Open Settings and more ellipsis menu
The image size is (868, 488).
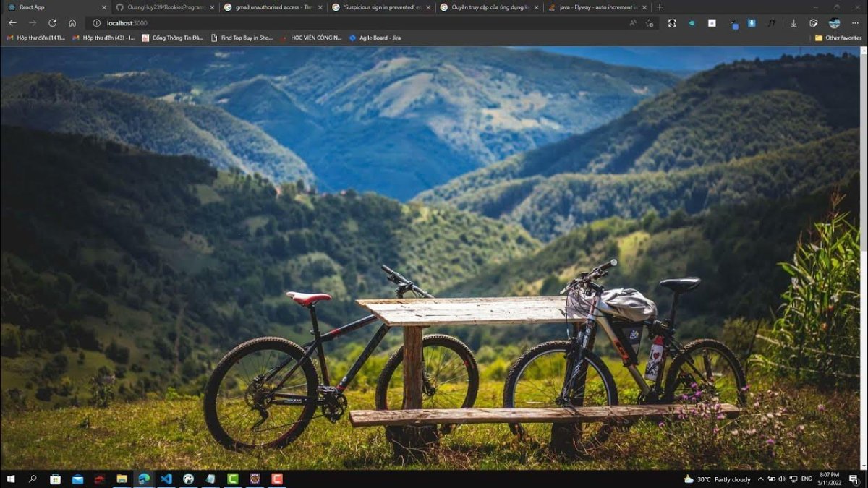(x=855, y=23)
